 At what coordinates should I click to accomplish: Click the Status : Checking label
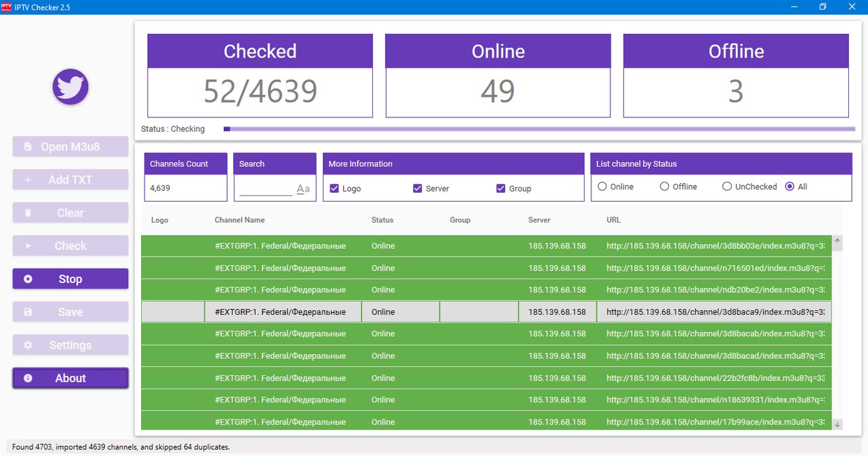click(x=173, y=129)
